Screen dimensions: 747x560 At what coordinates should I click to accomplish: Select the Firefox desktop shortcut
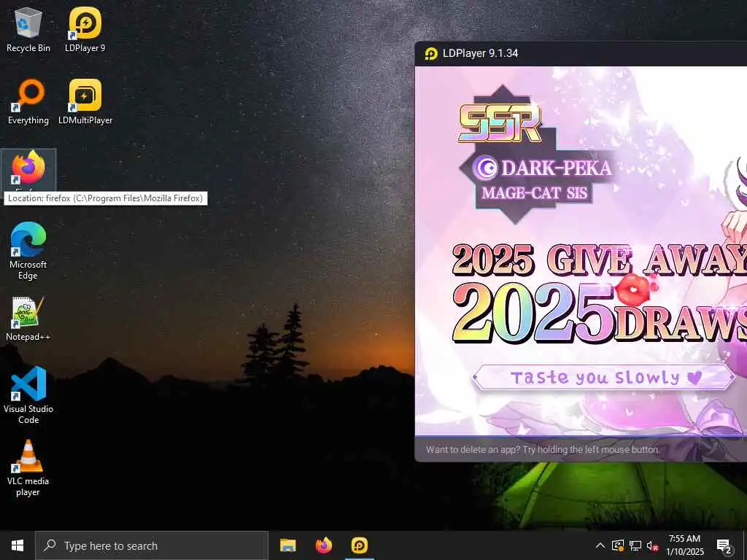click(x=28, y=169)
